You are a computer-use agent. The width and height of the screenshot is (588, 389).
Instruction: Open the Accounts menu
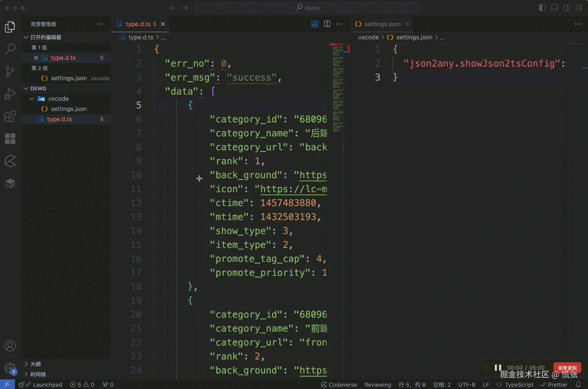(x=10, y=346)
